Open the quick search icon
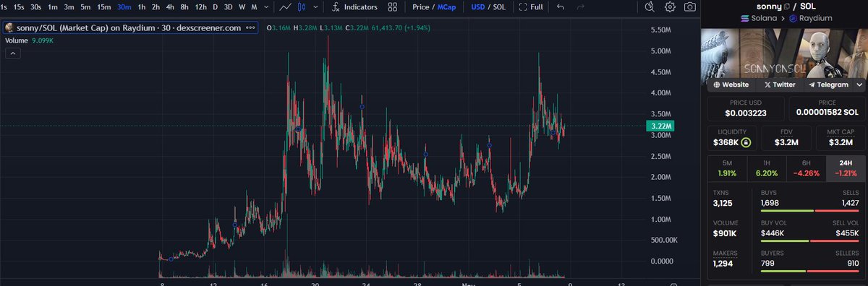 click(x=650, y=6)
